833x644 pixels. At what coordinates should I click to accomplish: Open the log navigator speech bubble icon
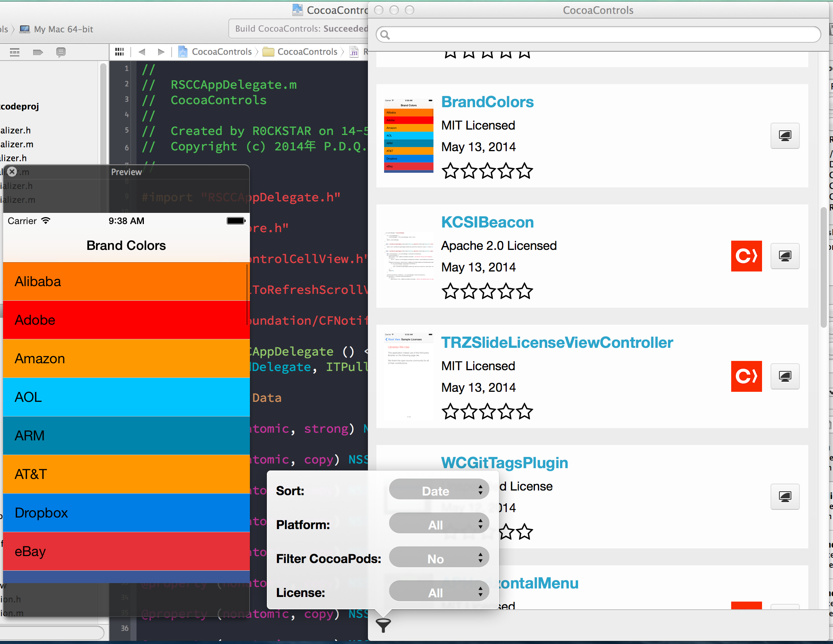point(61,52)
